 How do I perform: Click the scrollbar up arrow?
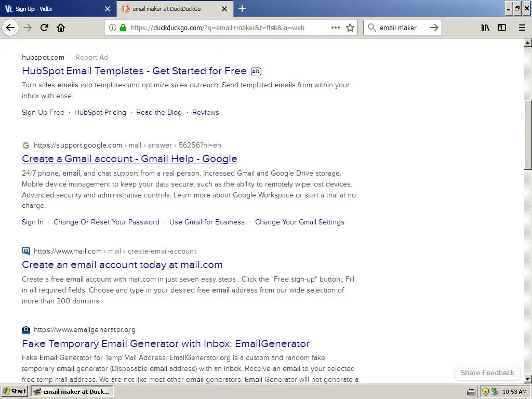pyautogui.click(x=528, y=43)
